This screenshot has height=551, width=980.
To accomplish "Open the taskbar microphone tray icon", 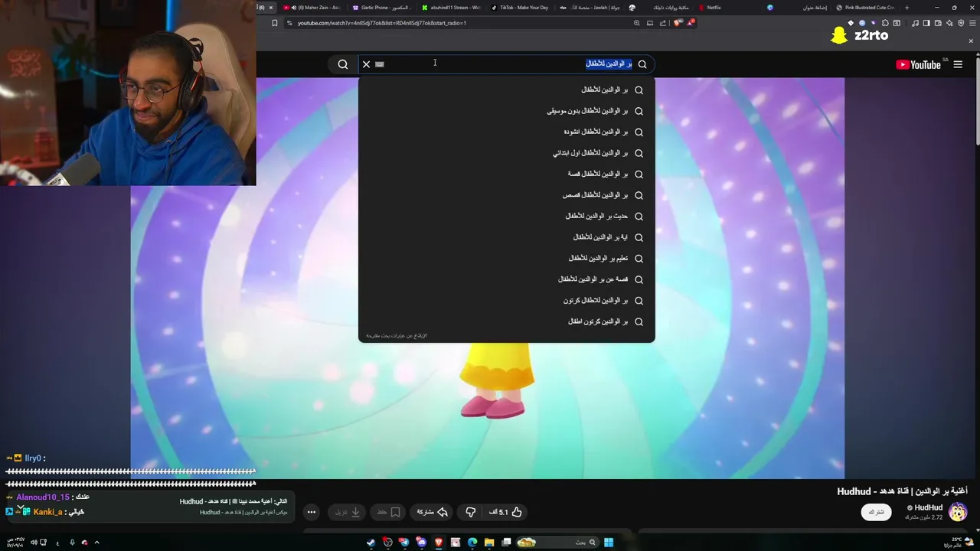I will 72,543.
